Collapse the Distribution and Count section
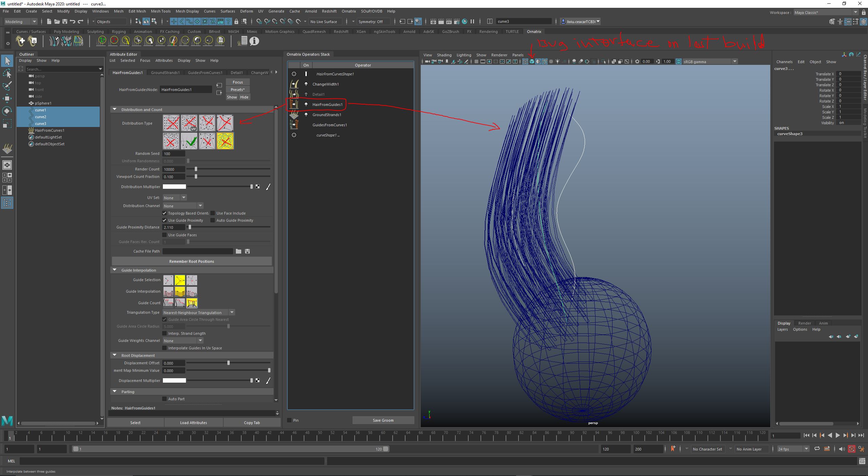Image resolution: width=868 pixels, height=476 pixels. click(x=115, y=109)
